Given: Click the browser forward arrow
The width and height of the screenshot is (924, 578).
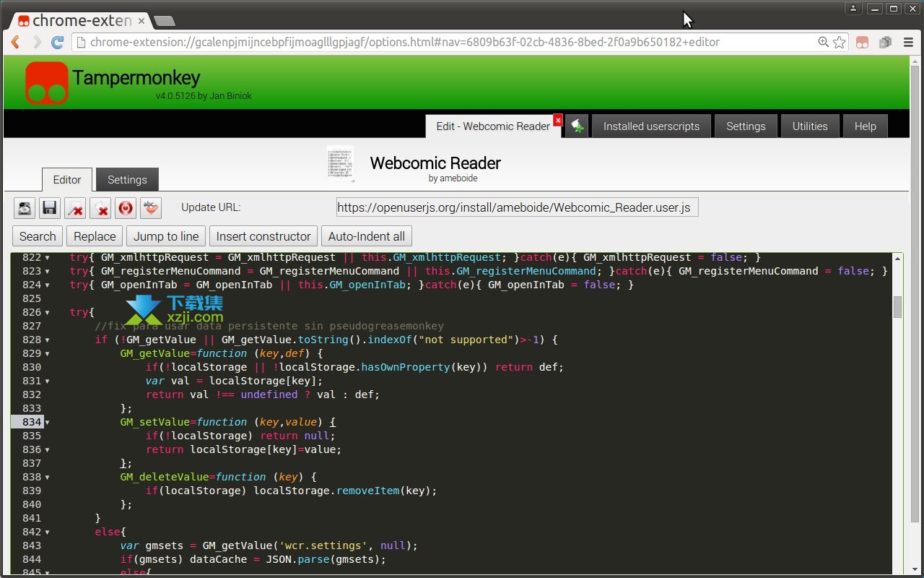Looking at the screenshot, I should point(37,42).
